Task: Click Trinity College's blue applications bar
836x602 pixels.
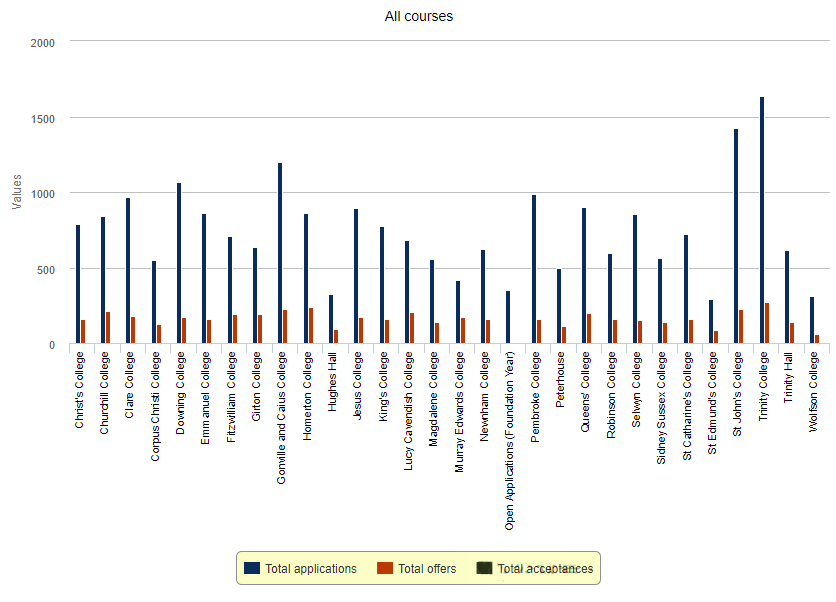Action: pos(762,220)
